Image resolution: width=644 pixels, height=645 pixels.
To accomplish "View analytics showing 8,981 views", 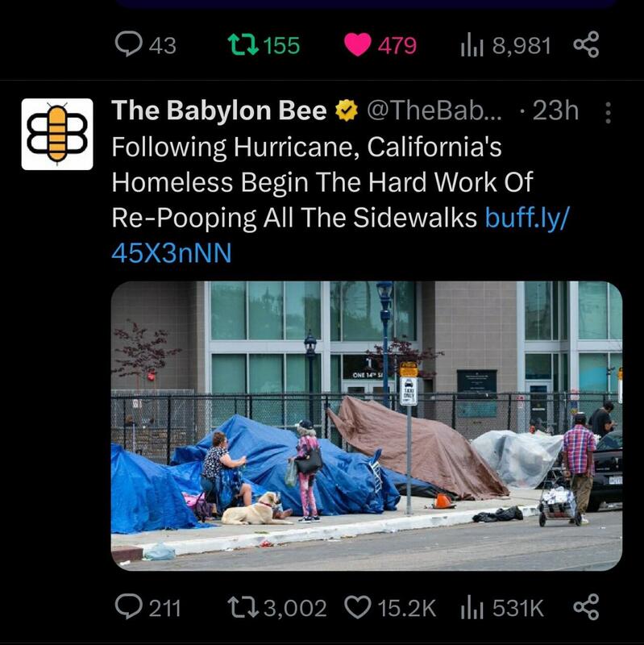I will pos(505,45).
